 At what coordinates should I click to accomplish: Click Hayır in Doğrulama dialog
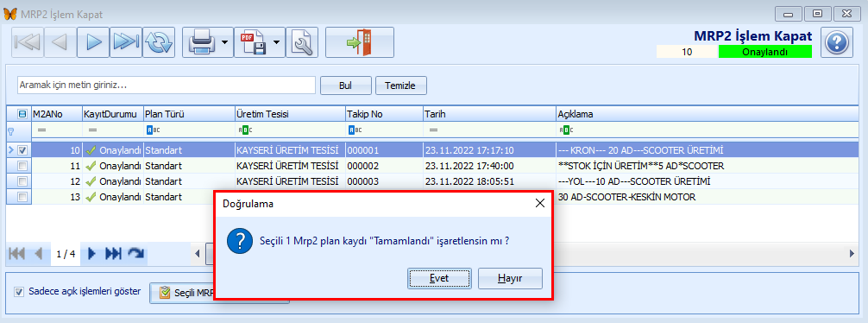[x=510, y=279]
